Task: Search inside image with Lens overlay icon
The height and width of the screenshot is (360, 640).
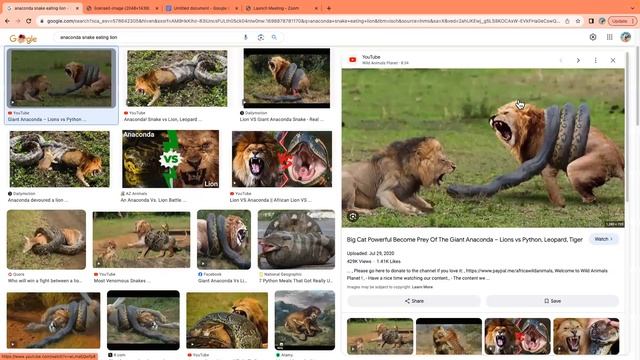Action: coord(353,216)
